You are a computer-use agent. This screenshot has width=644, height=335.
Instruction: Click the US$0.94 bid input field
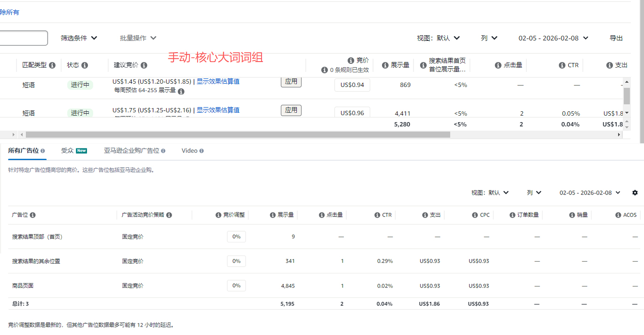click(x=352, y=85)
